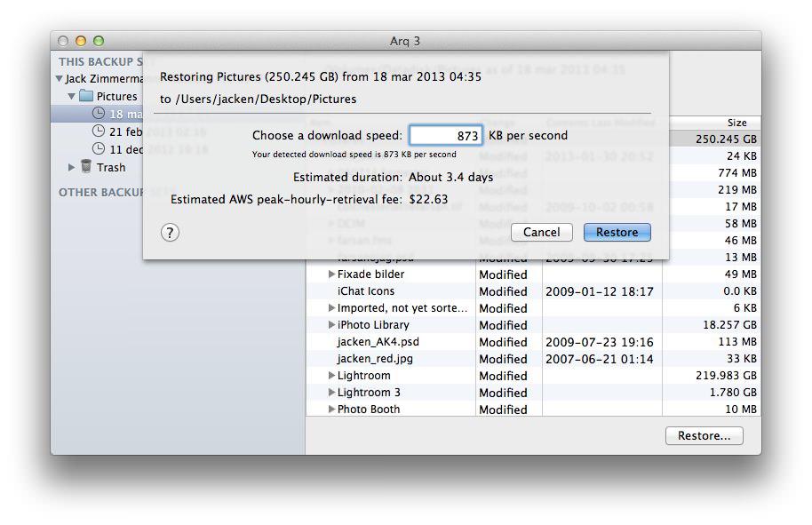Click the blue Restore button in dialog
The height and width of the screenshot is (525, 812).
617,233
